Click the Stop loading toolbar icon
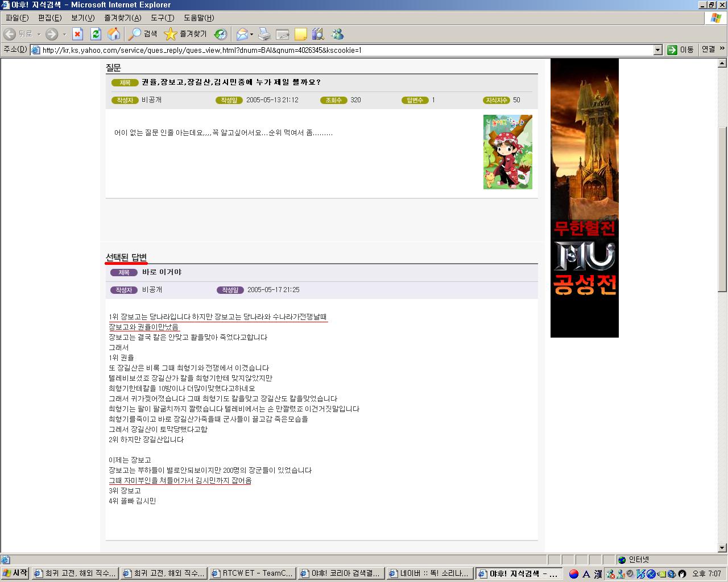The width and height of the screenshot is (728, 582). (x=78, y=34)
